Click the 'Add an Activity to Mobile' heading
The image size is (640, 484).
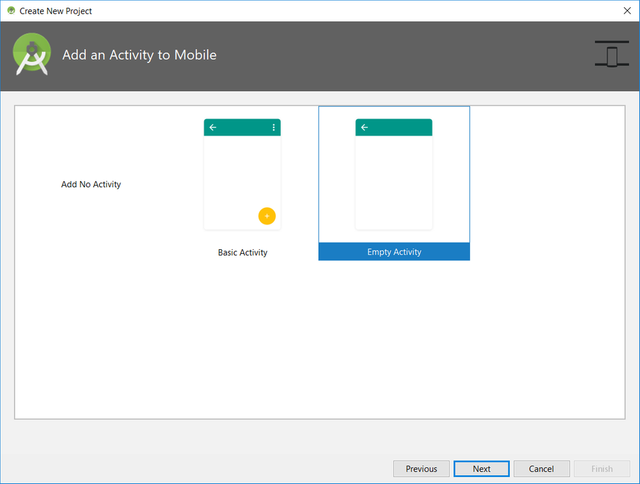(139, 55)
